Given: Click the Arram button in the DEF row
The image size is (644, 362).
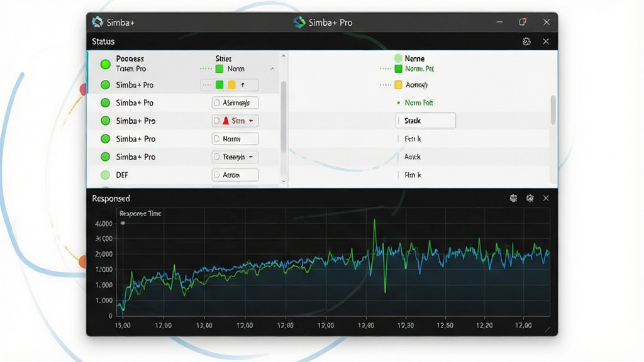Looking at the screenshot, I should [235, 175].
